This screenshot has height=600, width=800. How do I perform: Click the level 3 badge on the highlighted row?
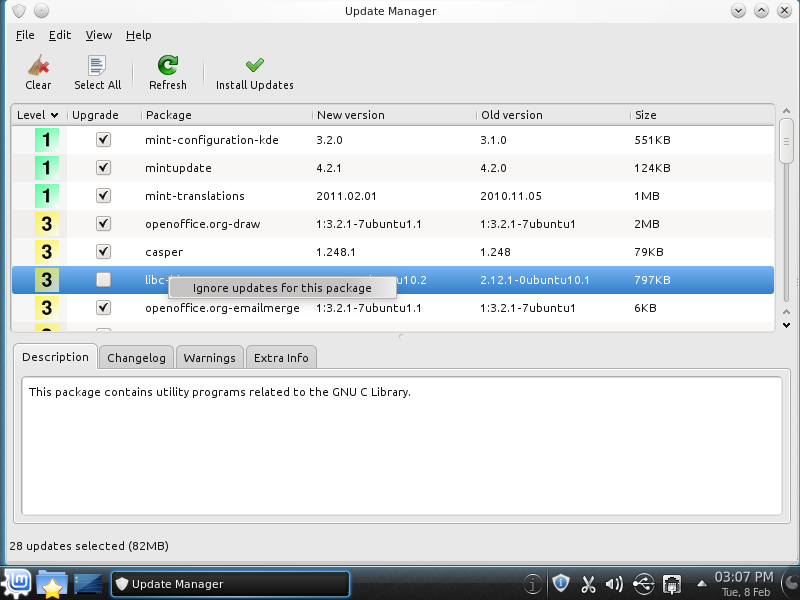click(x=46, y=280)
